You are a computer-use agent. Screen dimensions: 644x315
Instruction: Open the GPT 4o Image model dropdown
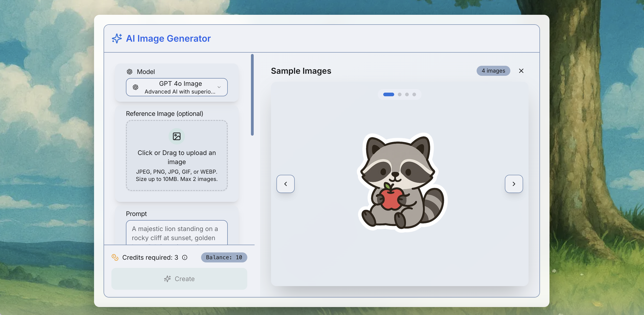176,87
